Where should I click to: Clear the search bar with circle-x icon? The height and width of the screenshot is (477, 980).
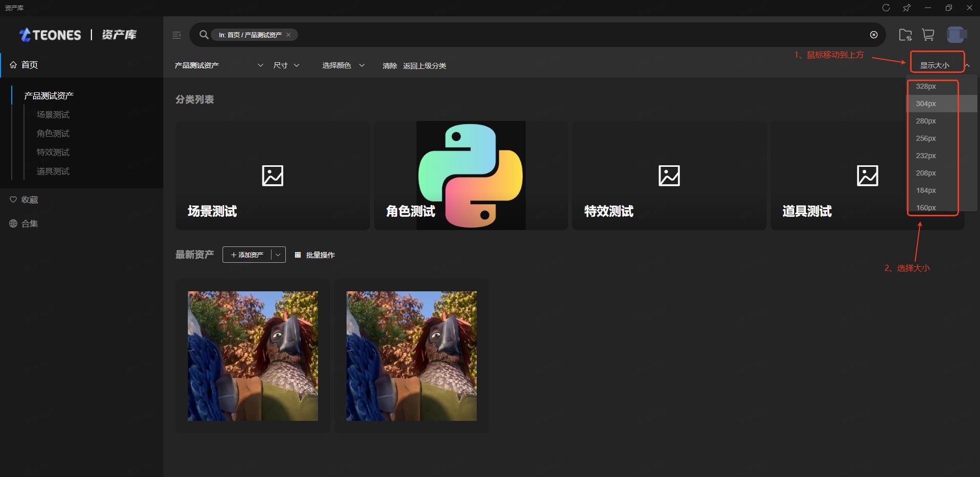pos(873,35)
